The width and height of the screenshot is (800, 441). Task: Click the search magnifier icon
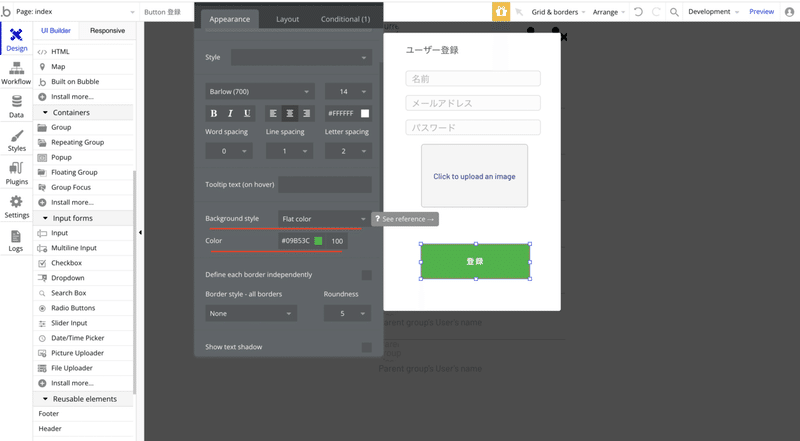674,12
